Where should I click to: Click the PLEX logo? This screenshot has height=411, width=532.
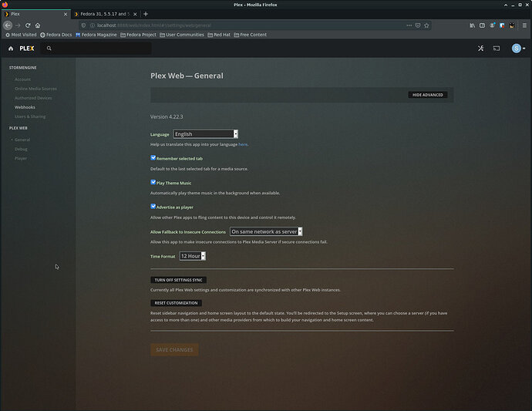[x=27, y=49]
